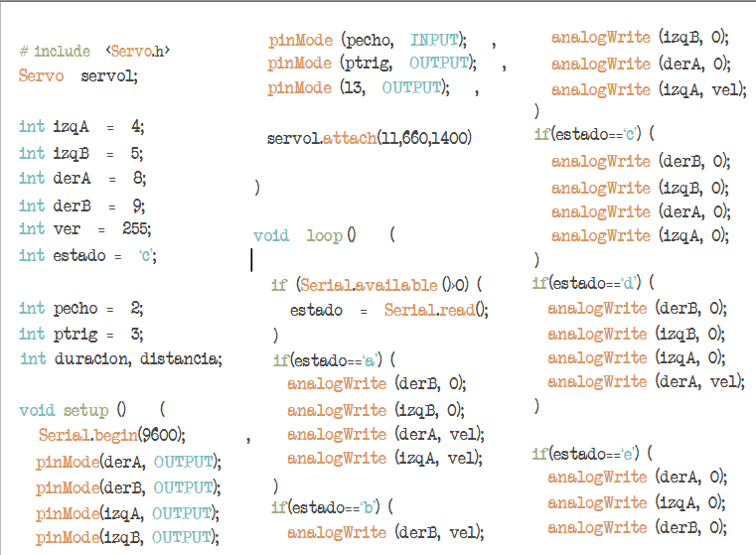This screenshot has width=756, height=555.
Task: Click the 'Servo servo1;' declaration
Action: pyautogui.click(x=78, y=76)
